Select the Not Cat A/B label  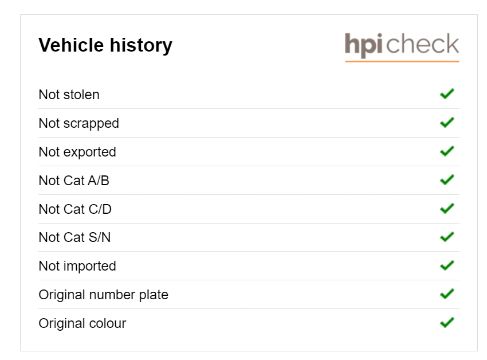[x=74, y=181]
